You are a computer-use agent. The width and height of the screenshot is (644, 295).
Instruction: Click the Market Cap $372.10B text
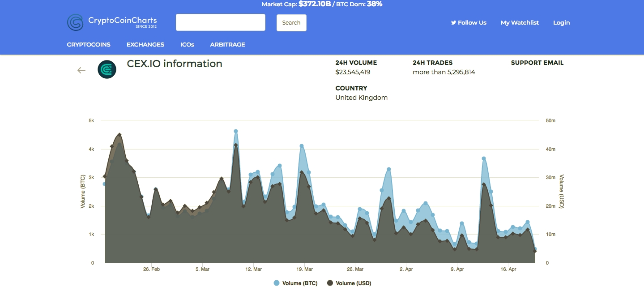(x=296, y=4)
